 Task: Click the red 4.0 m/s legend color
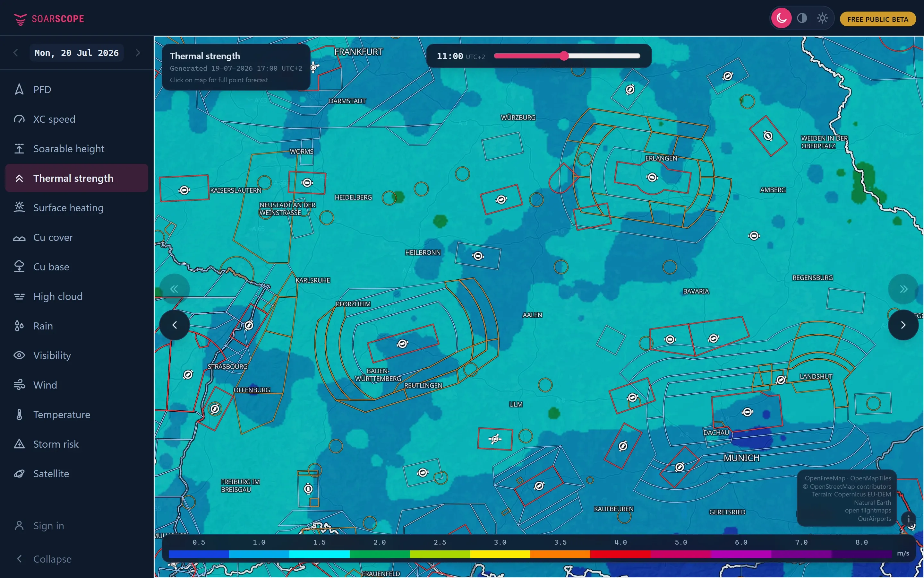coord(620,554)
